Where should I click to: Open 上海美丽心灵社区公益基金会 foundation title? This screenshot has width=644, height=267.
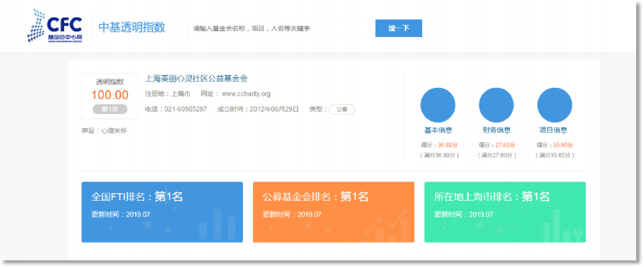point(196,78)
